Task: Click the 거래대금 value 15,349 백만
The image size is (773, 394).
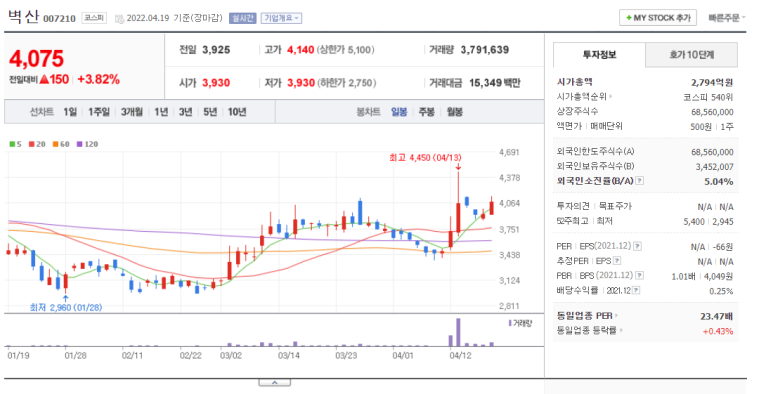Action: [494, 83]
